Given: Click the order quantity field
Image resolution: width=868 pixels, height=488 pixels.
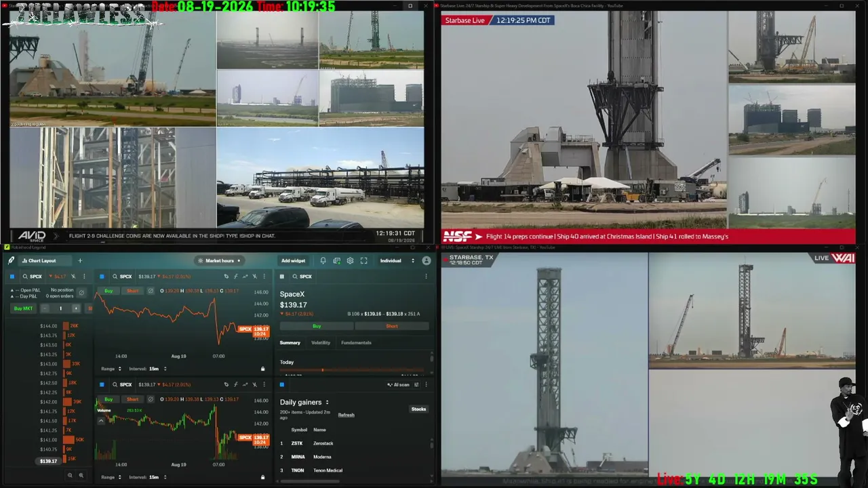Looking at the screenshot, I should [60, 308].
